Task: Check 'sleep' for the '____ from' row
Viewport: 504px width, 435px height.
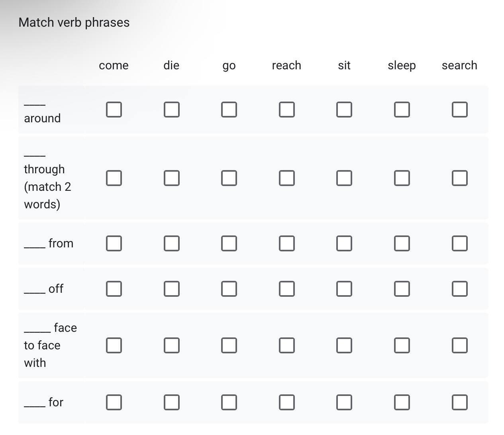Action: coord(402,243)
